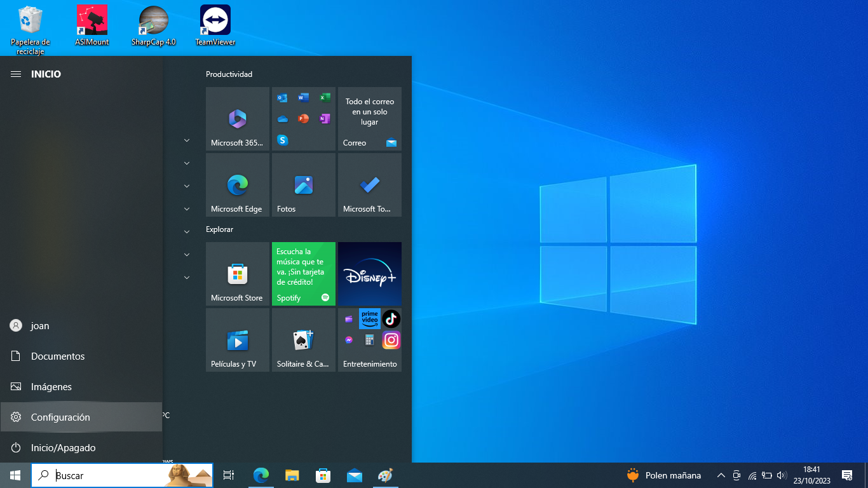Open the Correo mail tile
This screenshot has height=488, width=868.
370,119
